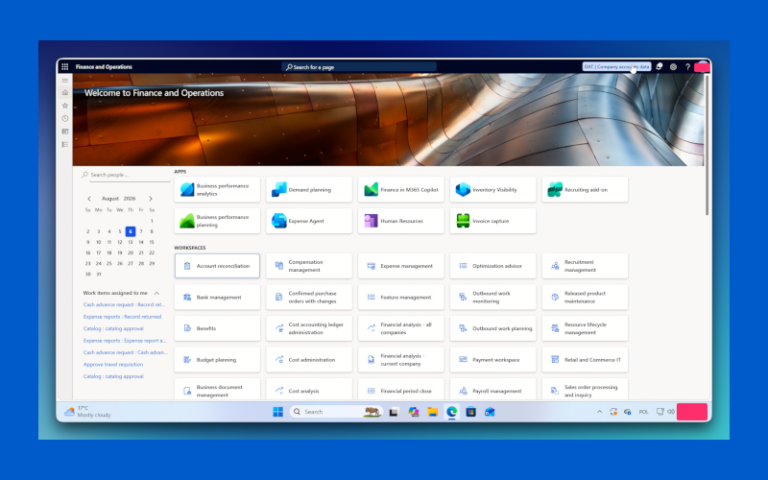Launch the Invoice capture app
Screen dimensions: 768x480
click(493, 221)
